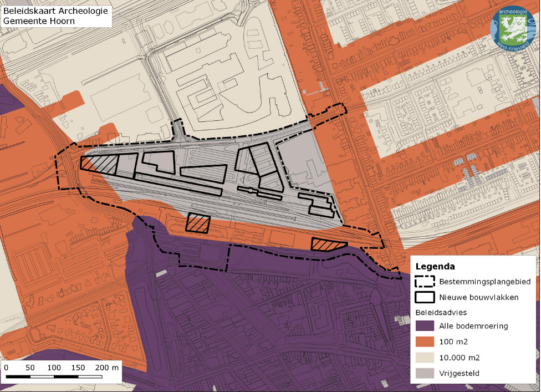Image resolution: width=541 pixels, height=392 pixels.
Task: Click the Bestemmingsplangebied legend label
Action: point(484,282)
